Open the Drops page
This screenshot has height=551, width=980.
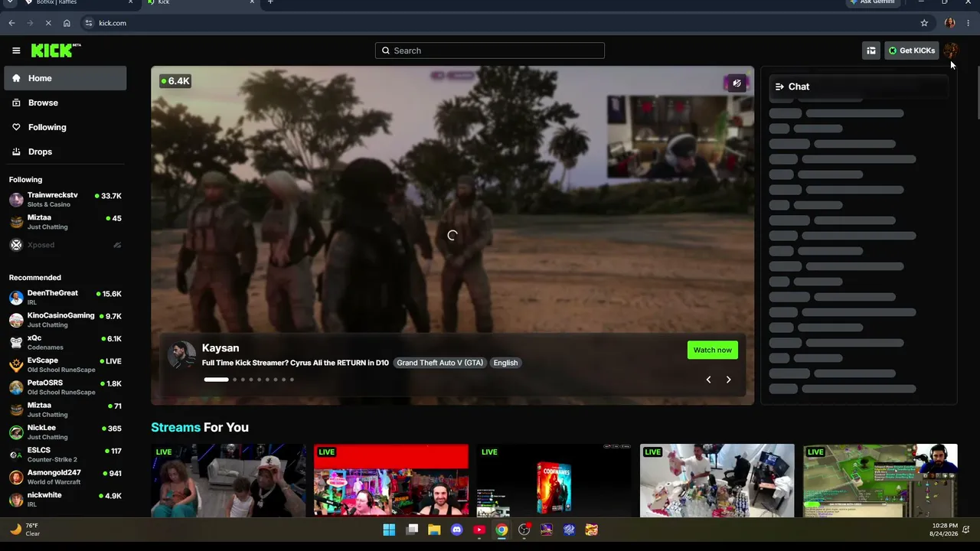tap(65, 152)
